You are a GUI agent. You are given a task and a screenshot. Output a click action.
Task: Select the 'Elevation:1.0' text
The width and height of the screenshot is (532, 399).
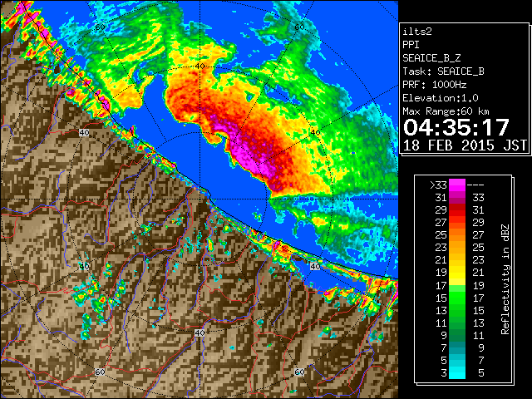click(441, 98)
